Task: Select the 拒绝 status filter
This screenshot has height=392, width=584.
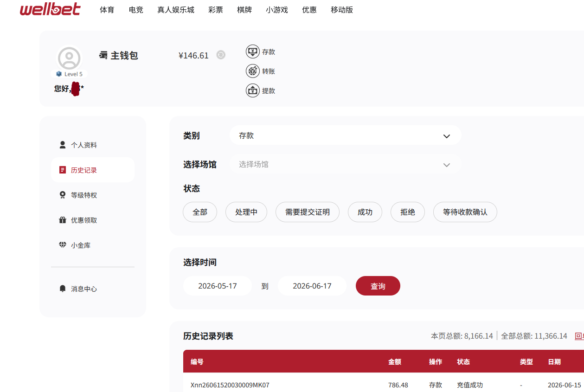Action: pos(408,212)
